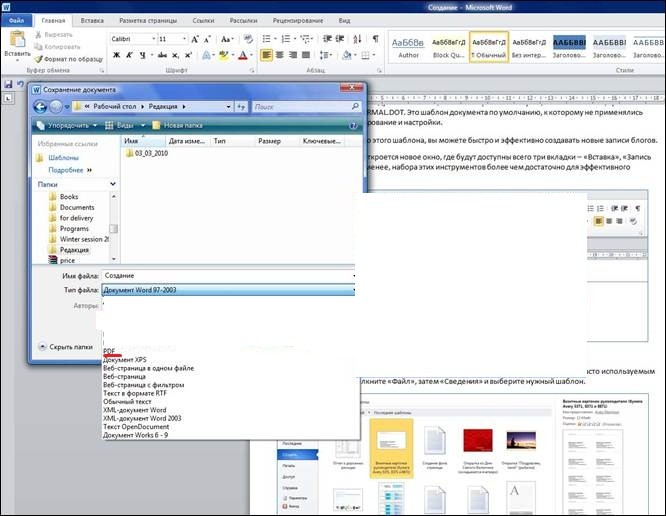Image resolution: width=666 pixels, height=516 pixels.
Task: Click the bulleted list icon
Action: coord(267,39)
